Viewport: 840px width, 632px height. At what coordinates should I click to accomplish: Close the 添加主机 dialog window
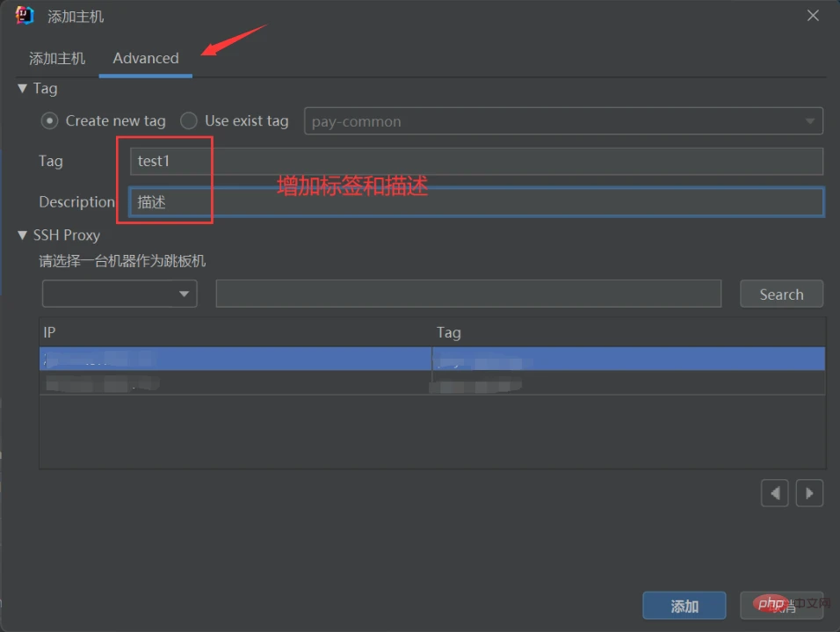pyautogui.click(x=813, y=16)
